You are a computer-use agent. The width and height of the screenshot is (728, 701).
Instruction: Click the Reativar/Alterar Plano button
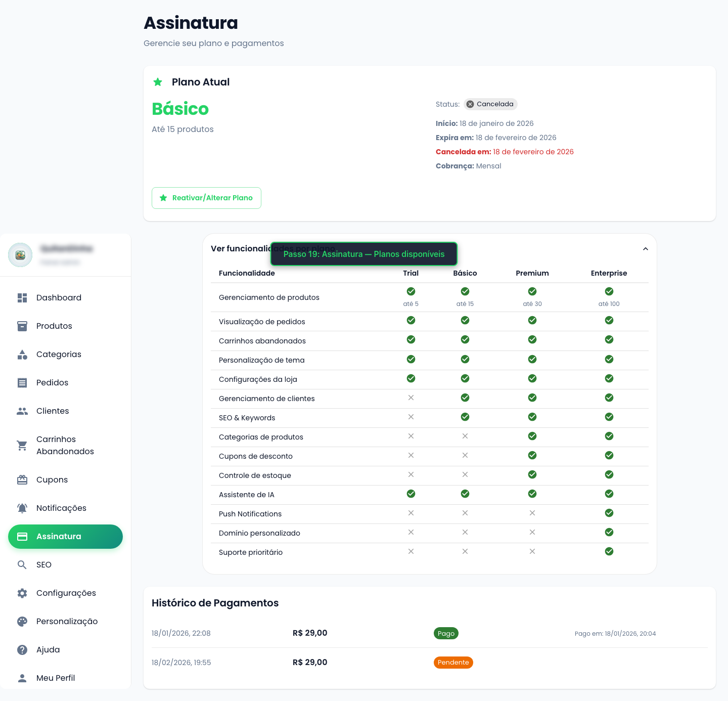pyautogui.click(x=206, y=198)
